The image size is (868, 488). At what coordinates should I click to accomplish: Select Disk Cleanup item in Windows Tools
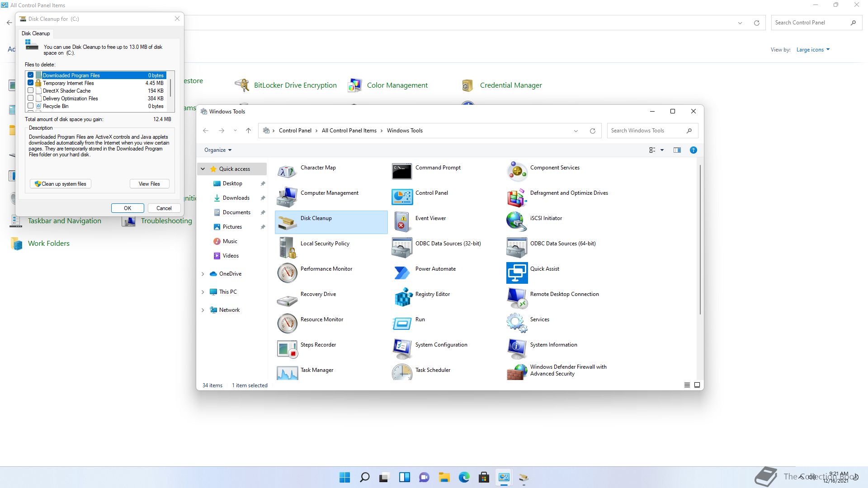pyautogui.click(x=331, y=222)
